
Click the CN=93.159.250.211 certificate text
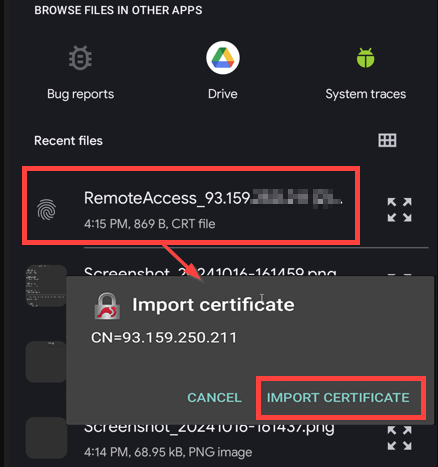coord(164,338)
